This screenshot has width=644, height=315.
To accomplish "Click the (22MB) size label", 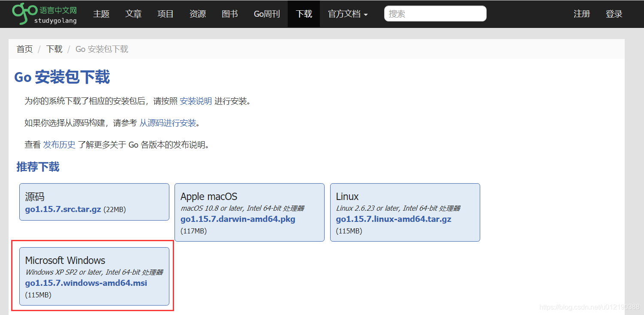I will (x=114, y=209).
